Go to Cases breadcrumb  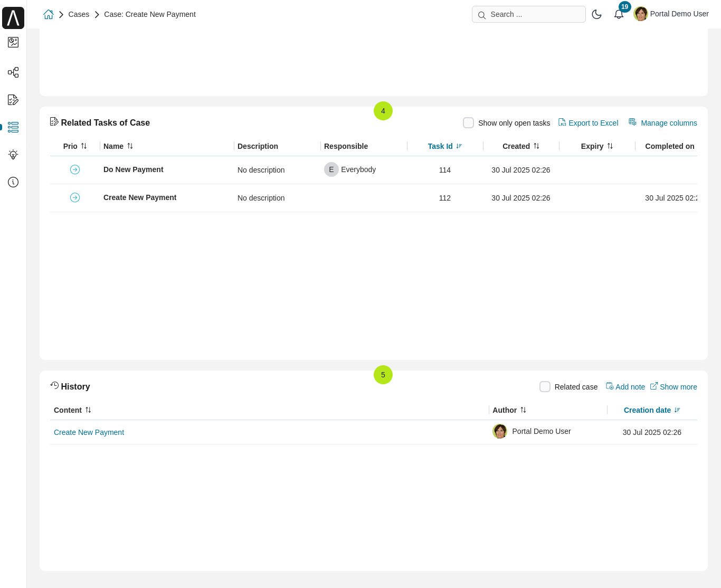pyautogui.click(x=79, y=14)
